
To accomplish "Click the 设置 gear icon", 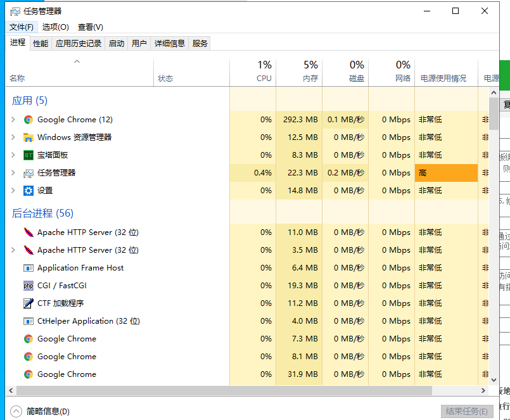I will (29, 191).
